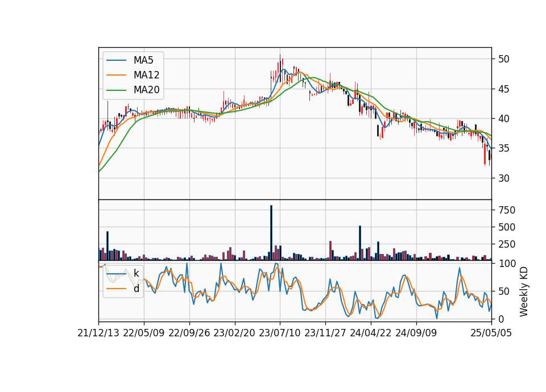Click the tallest volume bar near 23/07/10
This screenshot has width=546, height=392.
[x=271, y=233]
